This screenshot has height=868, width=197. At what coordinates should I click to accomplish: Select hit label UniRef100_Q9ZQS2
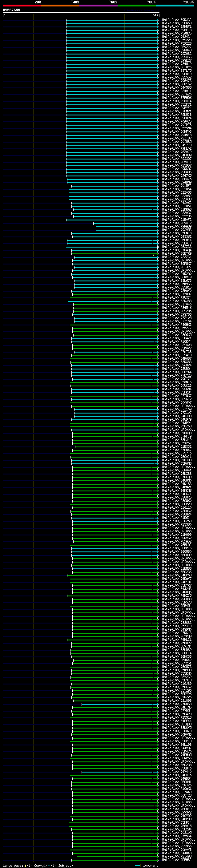point(177,54)
